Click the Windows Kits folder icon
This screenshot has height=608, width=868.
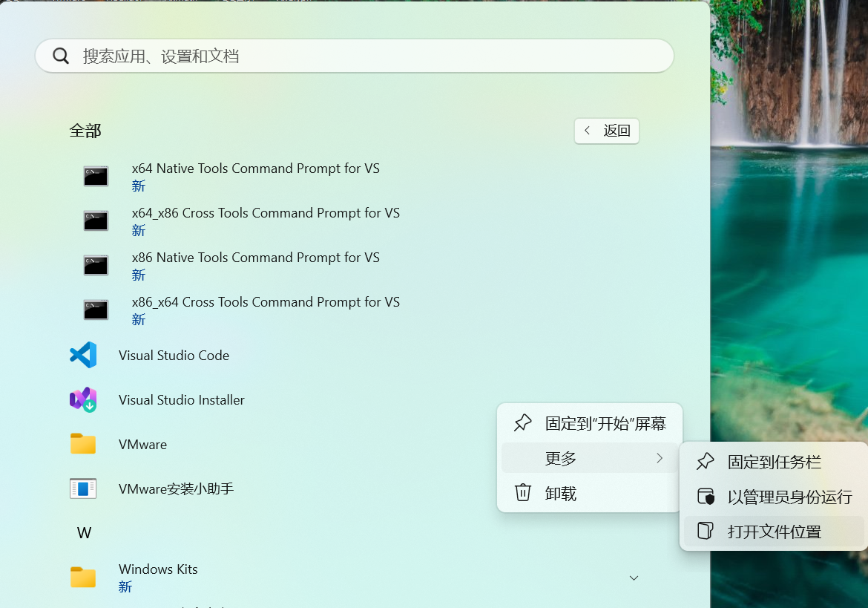point(83,577)
